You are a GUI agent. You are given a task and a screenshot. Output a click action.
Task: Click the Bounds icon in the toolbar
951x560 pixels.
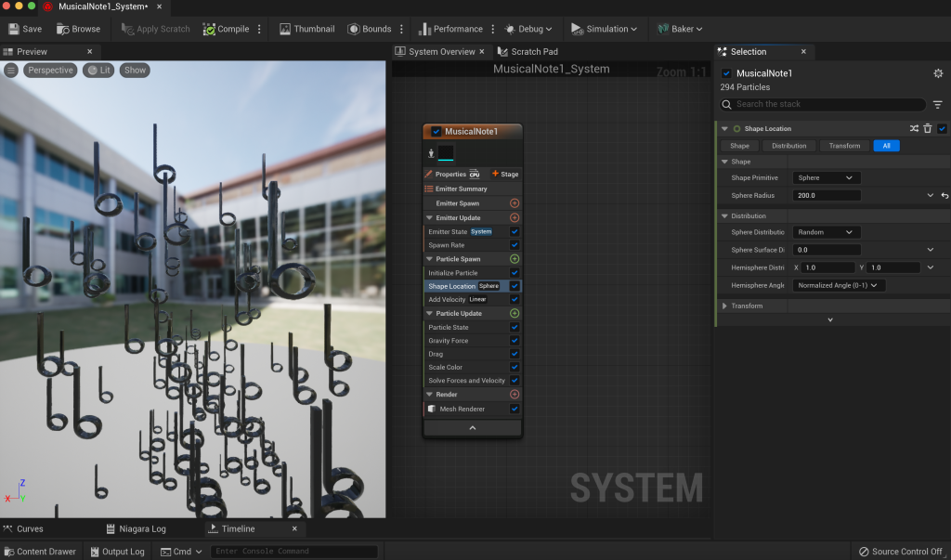[x=354, y=29]
